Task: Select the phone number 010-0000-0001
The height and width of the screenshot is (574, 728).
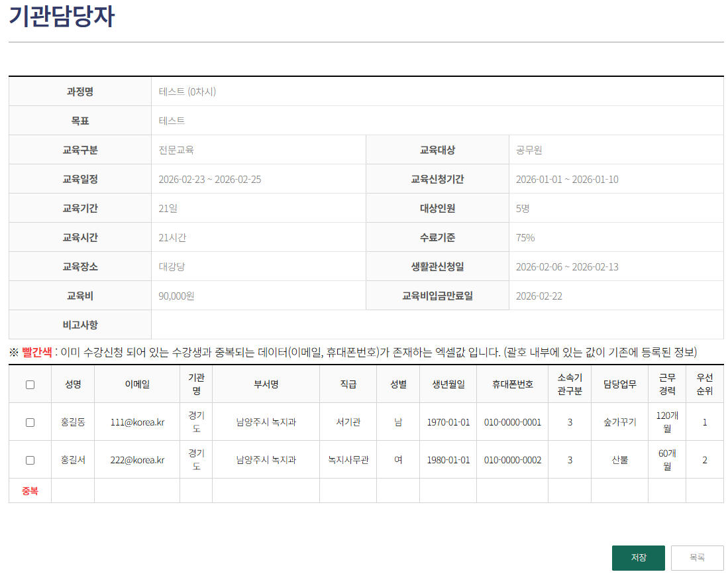Action: [x=512, y=420]
